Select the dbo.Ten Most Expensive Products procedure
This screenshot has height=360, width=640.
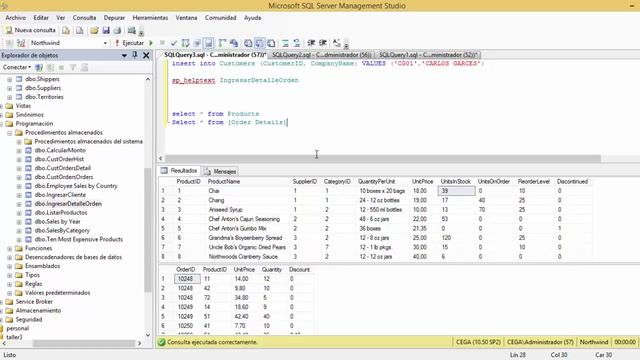click(78, 240)
